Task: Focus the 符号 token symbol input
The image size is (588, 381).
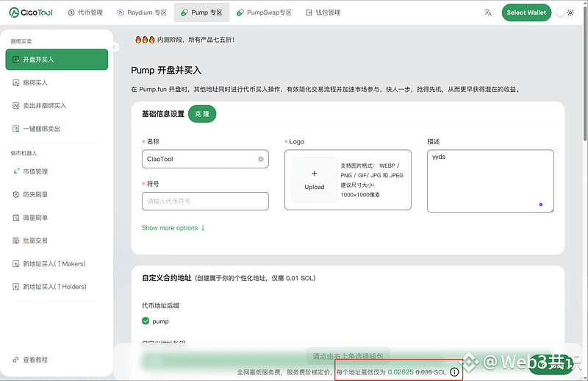Action: 205,201
